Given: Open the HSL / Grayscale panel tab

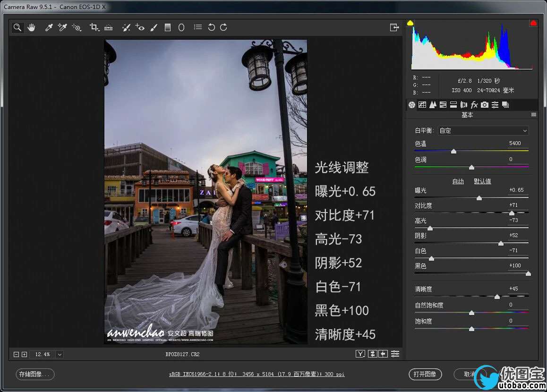Looking at the screenshot, I should tap(443, 105).
